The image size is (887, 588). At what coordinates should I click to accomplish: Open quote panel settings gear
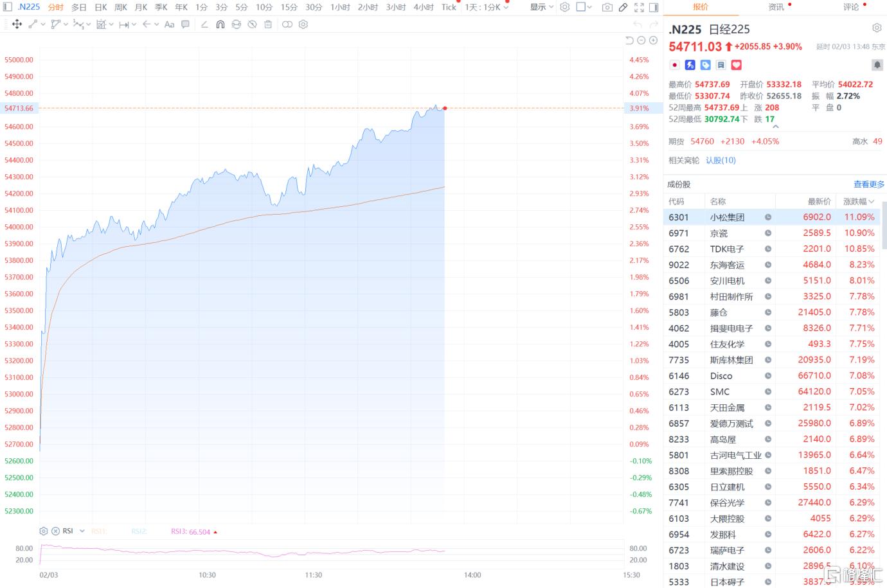click(x=877, y=28)
